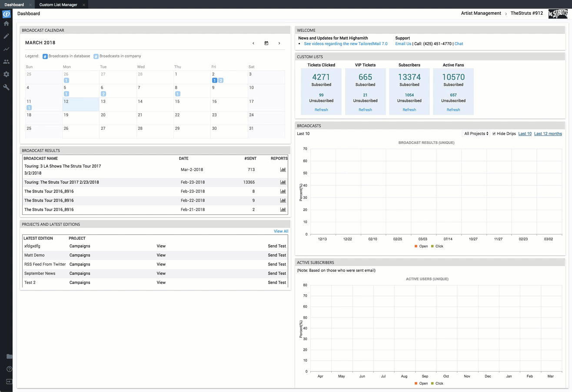Click broadcast badge on February 26
Viewport: 572px width, 392px height.
coord(66,80)
